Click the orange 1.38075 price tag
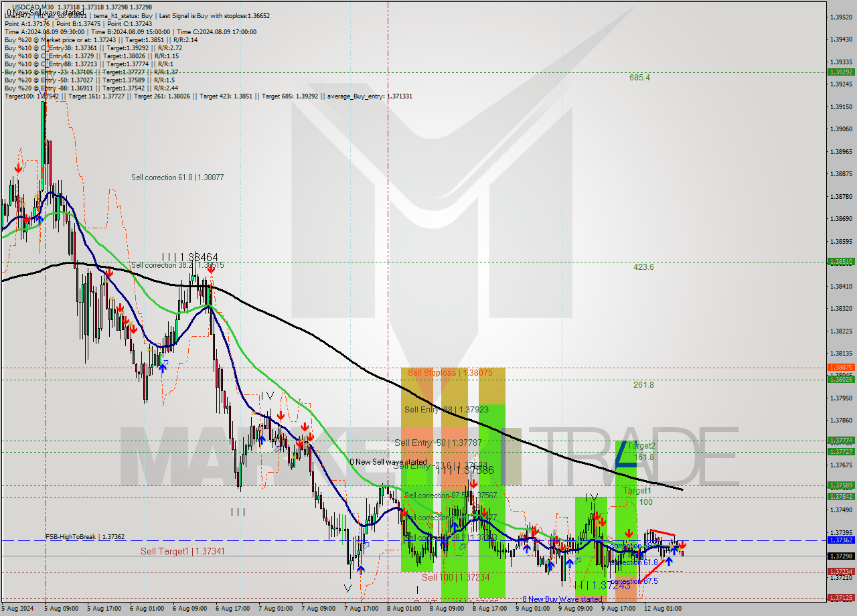Viewport: 857px width, 616px height. point(840,367)
